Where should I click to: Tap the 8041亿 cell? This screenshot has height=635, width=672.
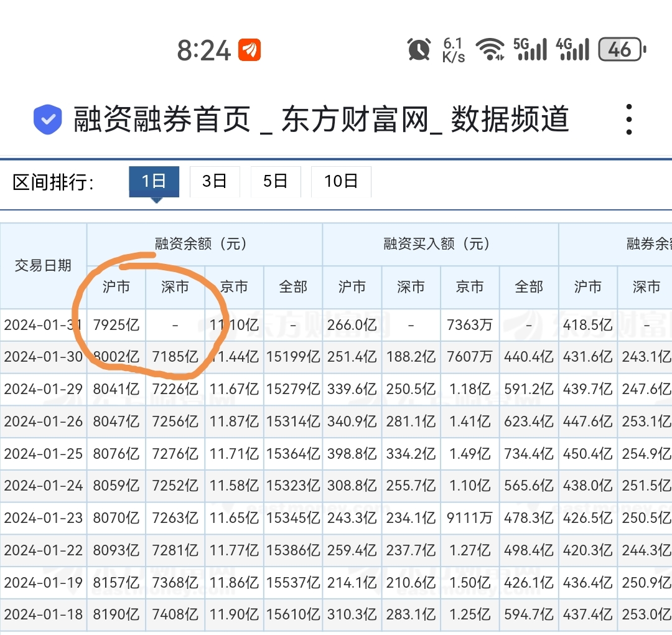(116, 389)
